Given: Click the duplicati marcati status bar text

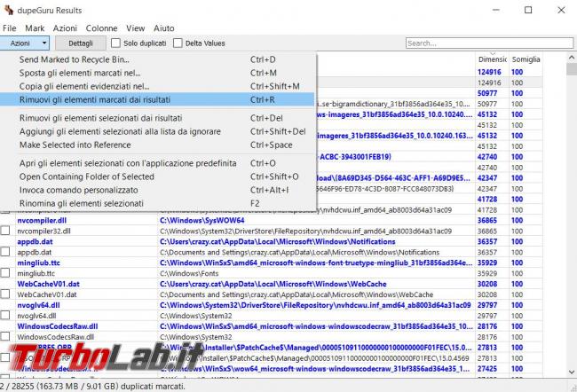Looking at the screenshot, I should (92, 387).
